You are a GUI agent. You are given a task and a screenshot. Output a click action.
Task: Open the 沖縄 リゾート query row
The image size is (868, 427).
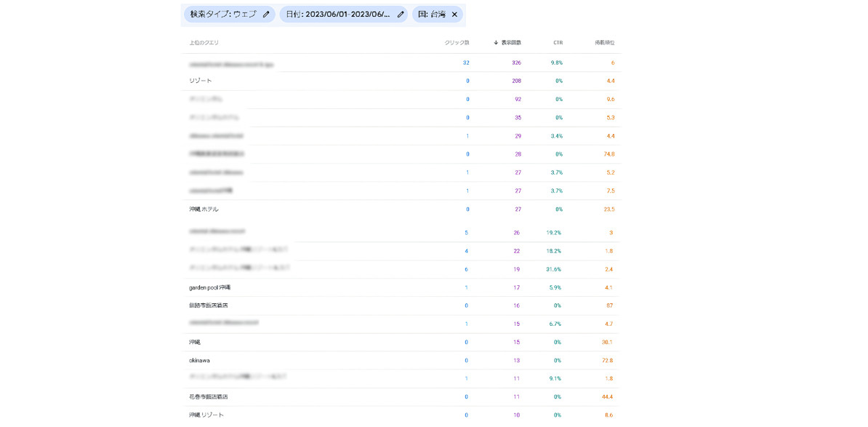pyautogui.click(x=206, y=415)
